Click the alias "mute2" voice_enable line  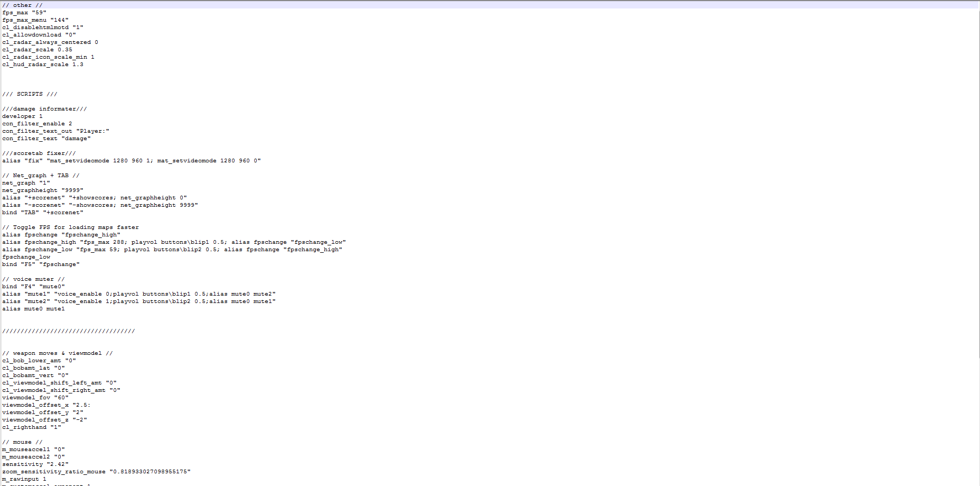click(138, 301)
